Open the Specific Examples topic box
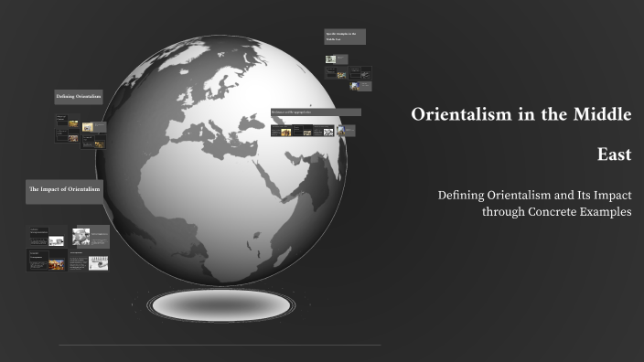This screenshot has height=362, width=644. (345, 37)
